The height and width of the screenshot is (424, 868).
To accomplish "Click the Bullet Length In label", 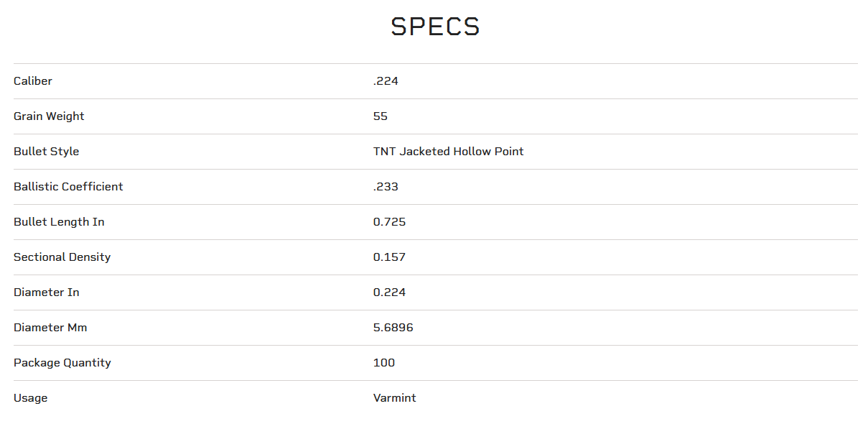I will (x=59, y=222).
